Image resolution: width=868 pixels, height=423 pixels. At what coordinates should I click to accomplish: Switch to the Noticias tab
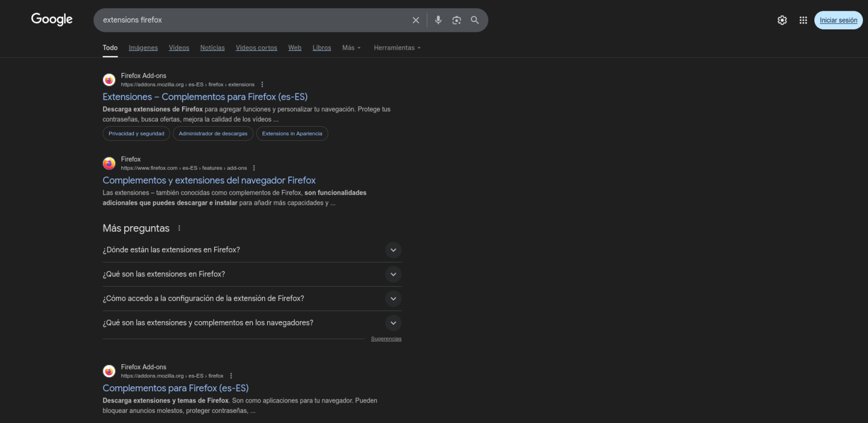point(212,48)
